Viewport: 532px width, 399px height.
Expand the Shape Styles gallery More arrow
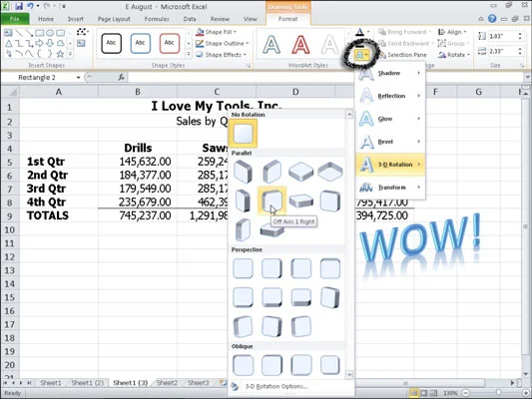(x=189, y=54)
